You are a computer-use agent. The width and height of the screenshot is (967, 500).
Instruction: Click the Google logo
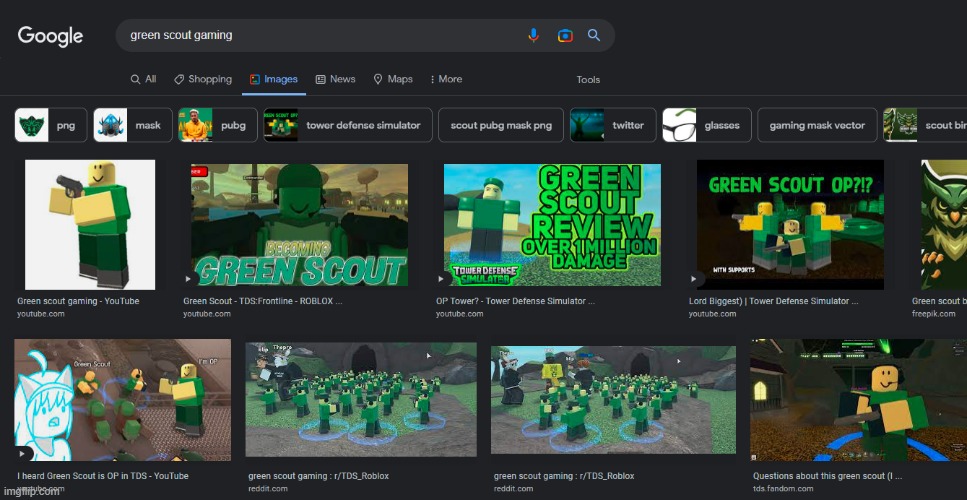(50, 36)
